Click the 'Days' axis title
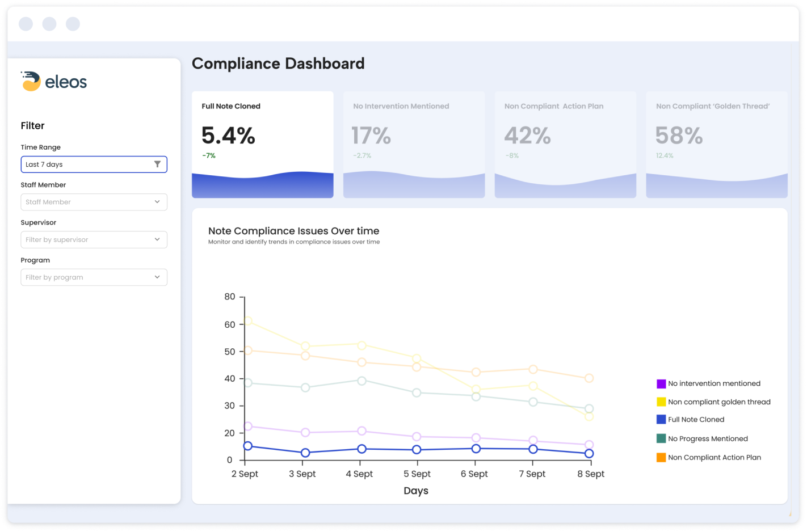This screenshot has width=807, height=532. (x=416, y=491)
